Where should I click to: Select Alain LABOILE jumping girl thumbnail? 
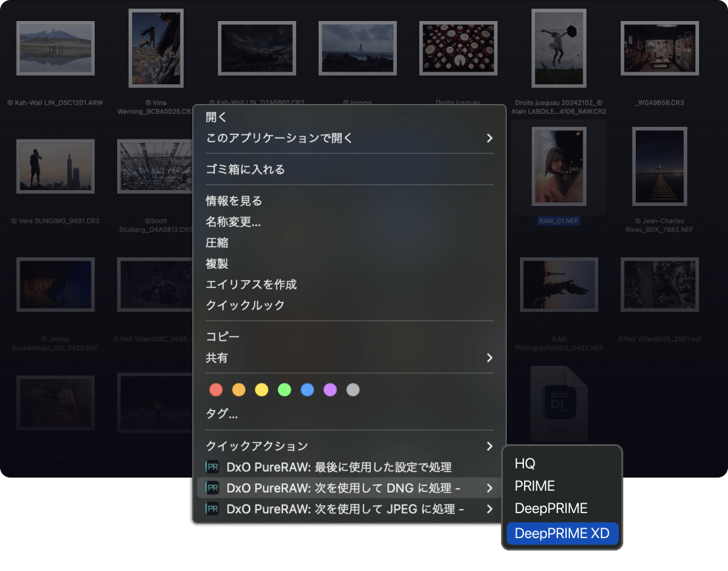point(559,48)
